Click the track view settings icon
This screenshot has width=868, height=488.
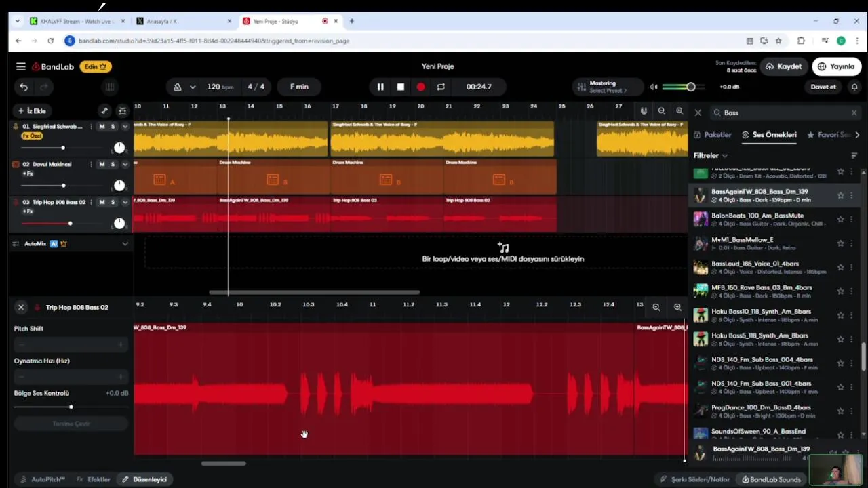(x=123, y=110)
